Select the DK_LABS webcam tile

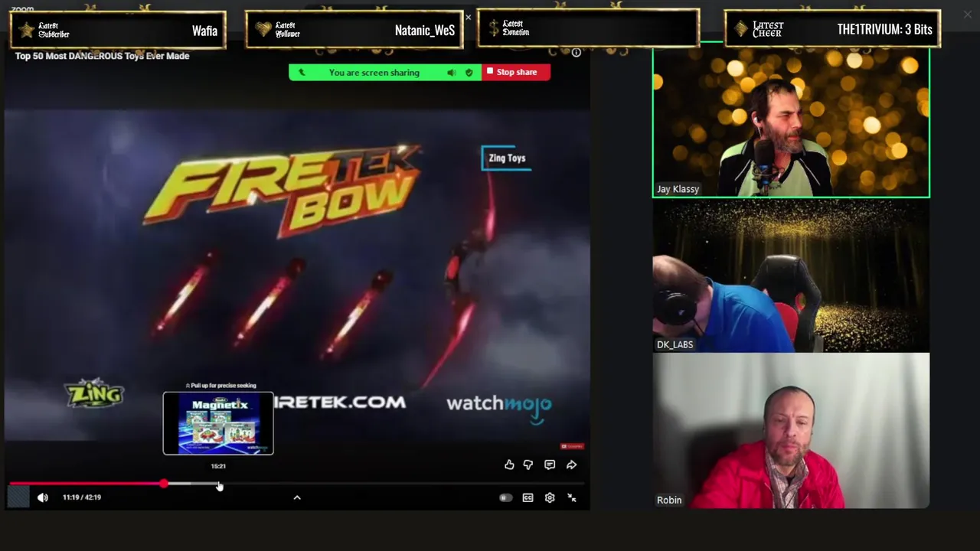click(791, 276)
